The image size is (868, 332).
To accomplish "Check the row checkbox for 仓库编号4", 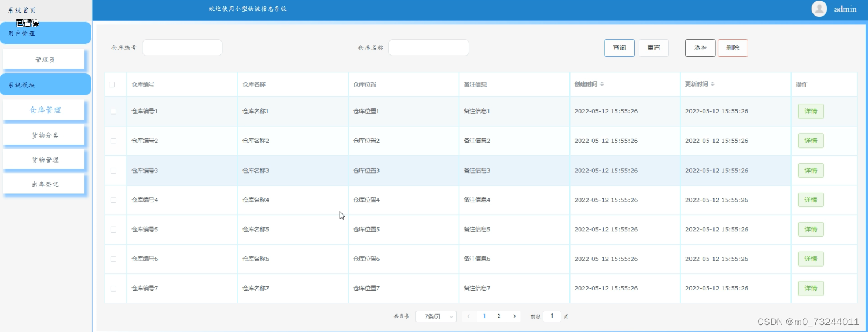I will pyautogui.click(x=113, y=200).
